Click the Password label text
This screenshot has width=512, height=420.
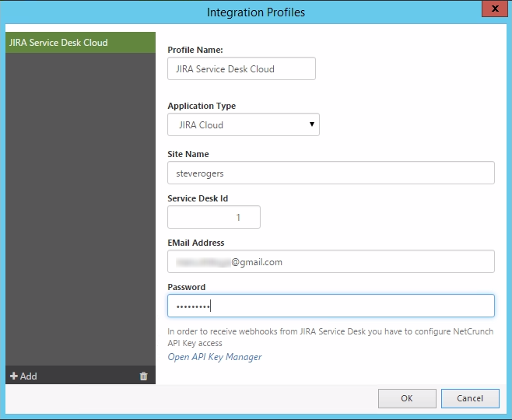186,287
